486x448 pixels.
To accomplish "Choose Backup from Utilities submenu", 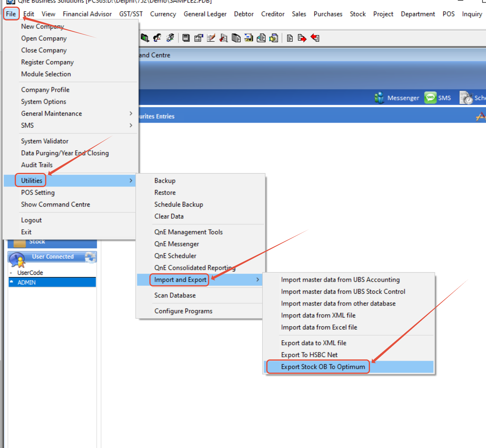I will pyautogui.click(x=165, y=180).
